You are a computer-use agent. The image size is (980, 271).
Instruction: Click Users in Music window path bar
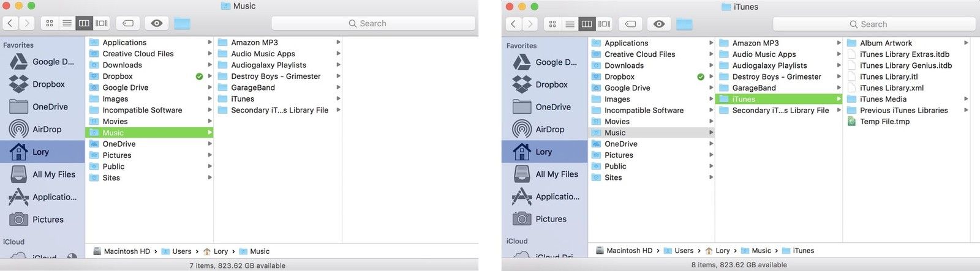pyautogui.click(x=176, y=251)
